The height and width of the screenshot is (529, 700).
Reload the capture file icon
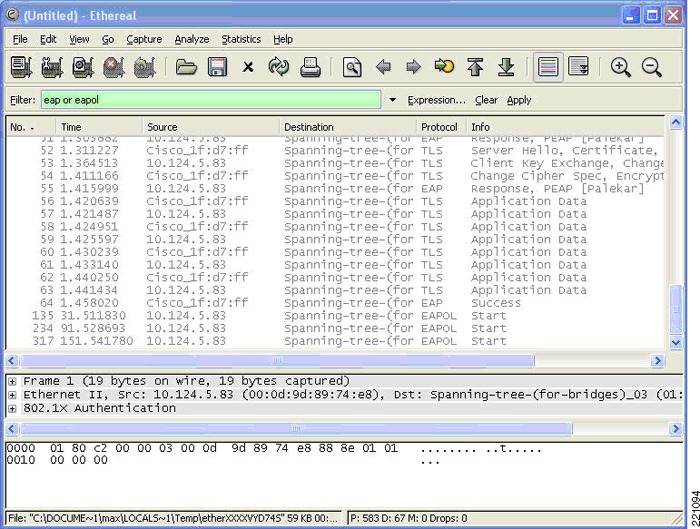point(279,67)
